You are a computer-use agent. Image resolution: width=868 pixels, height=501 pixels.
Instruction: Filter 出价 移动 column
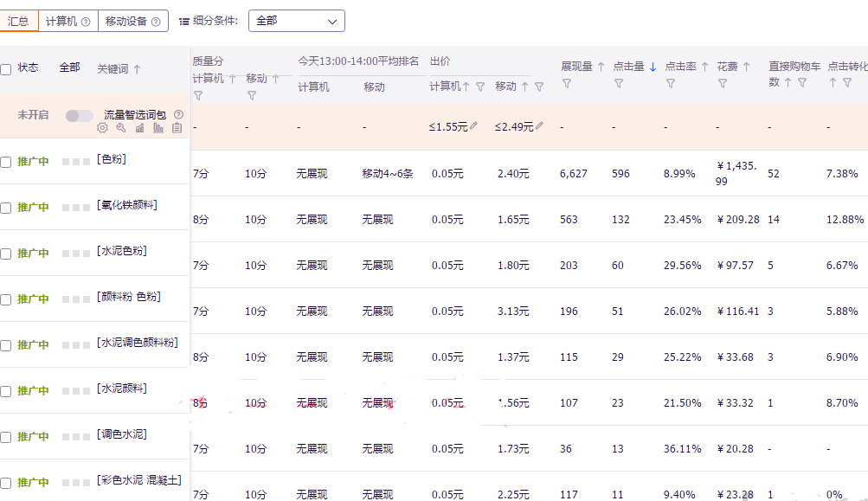(x=539, y=87)
